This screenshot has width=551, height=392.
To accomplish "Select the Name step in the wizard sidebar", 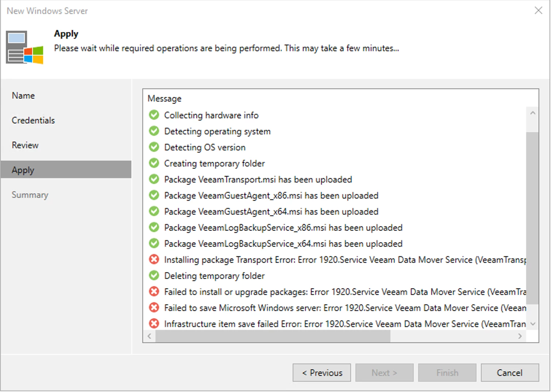I will click(23, 95).
